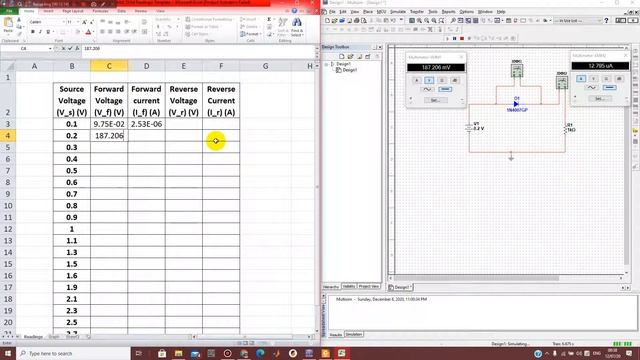Select cell containing 9.75E-02
This screenshot has height=360, width=640.
click(109, 124)
